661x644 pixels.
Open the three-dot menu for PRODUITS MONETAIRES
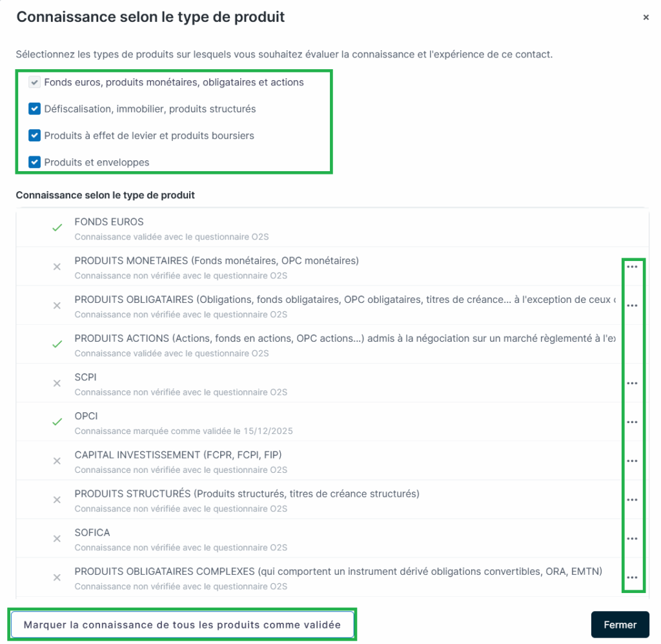click(632, 267)
